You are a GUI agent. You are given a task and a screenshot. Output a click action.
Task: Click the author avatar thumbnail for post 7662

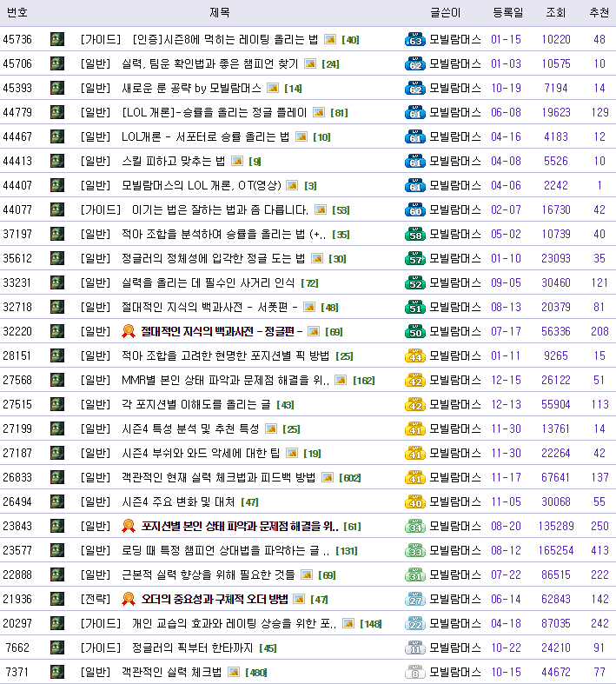point(57,647)
